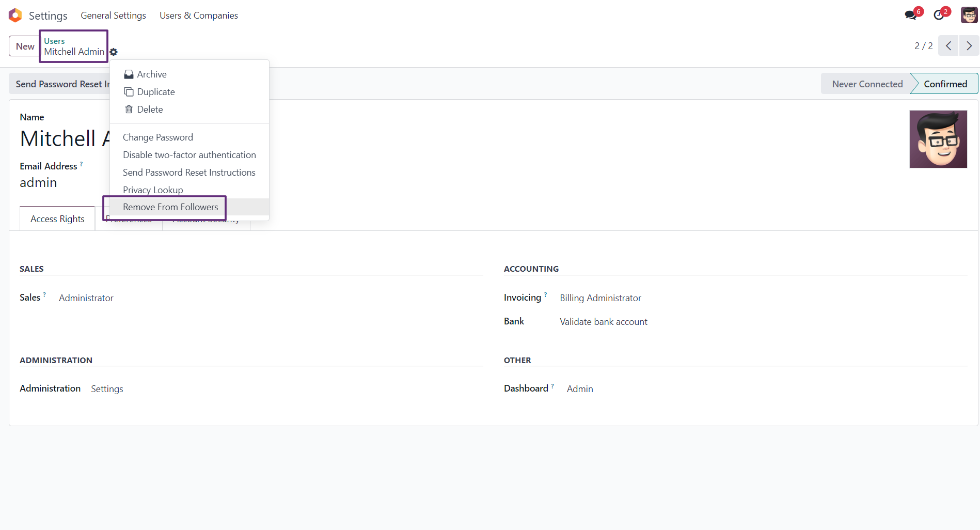
Task: Click the Sales field help mark
Action: click(44, 295)
